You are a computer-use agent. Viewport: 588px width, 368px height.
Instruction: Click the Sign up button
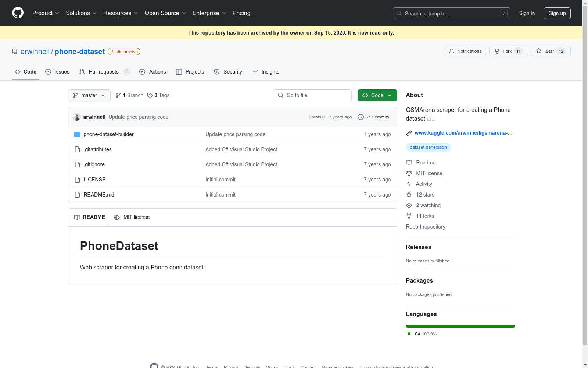[x=557, y=13]
